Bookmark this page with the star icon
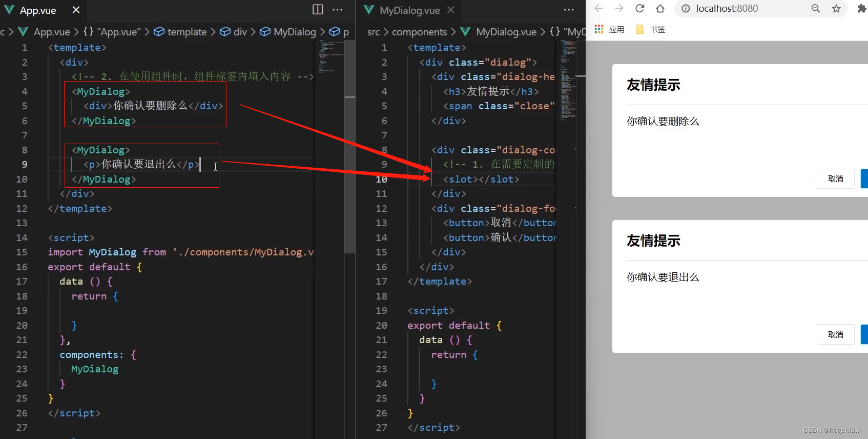868x439 pixels. 836,8
